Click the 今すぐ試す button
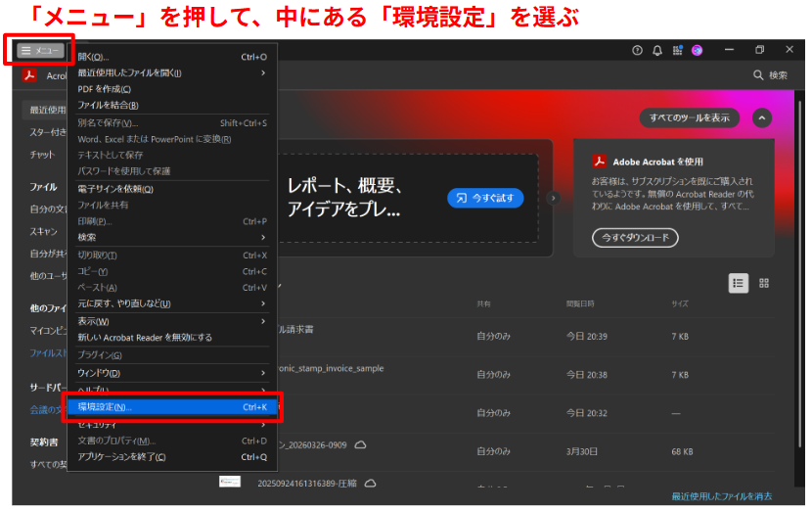812x511 pixels. [x=485, y=198]
